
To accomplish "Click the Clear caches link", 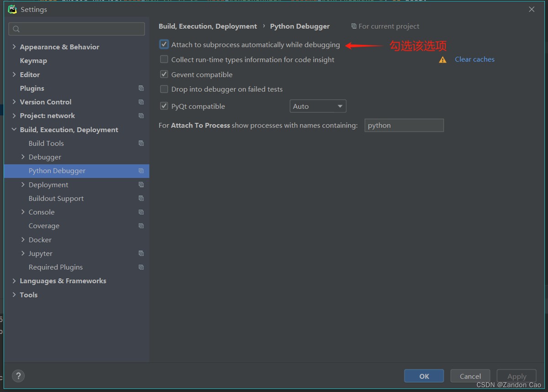I will 474,59.
